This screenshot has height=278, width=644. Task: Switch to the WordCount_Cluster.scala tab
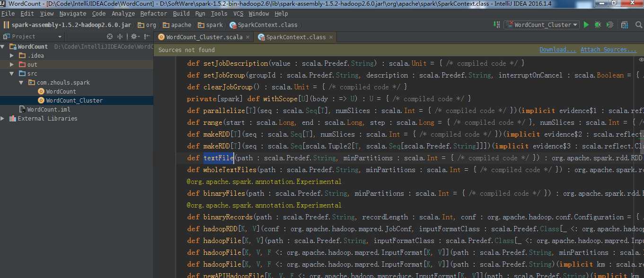point(203,37)
